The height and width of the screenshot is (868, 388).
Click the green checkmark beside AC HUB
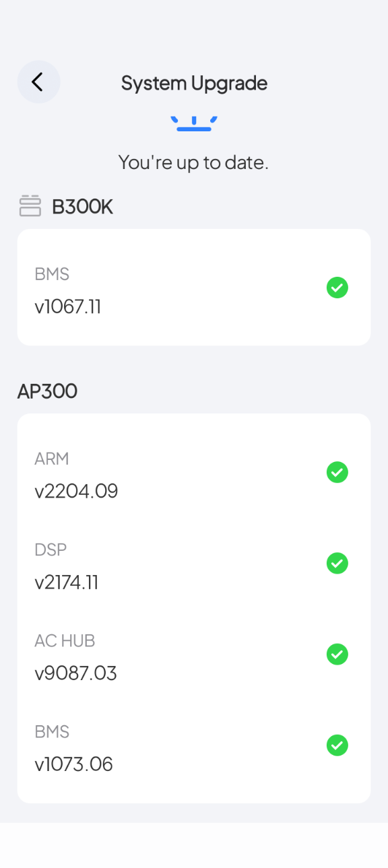[x=337, y=654]
